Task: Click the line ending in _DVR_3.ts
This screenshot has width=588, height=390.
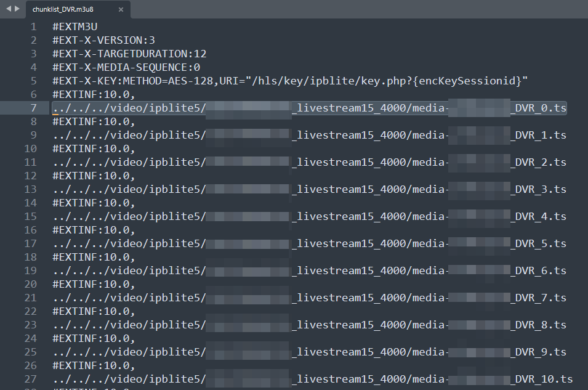Action: pyautogui.click(x=309, y=189)
